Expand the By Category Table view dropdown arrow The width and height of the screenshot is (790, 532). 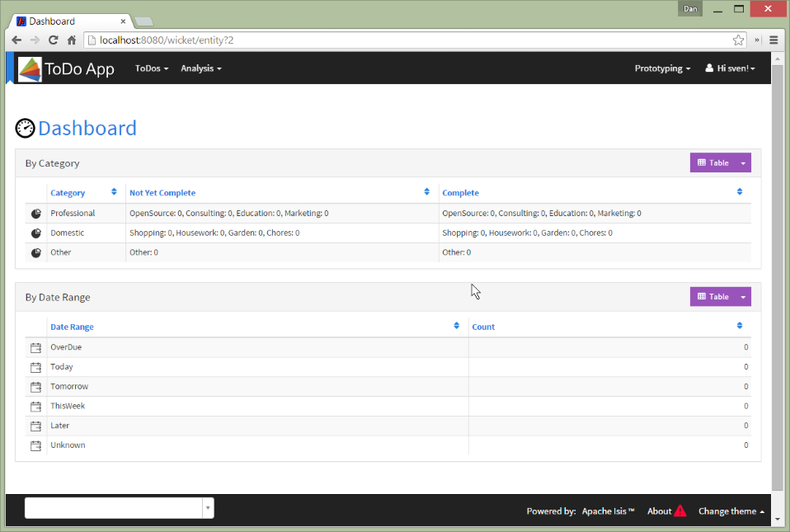coord(742,163)
